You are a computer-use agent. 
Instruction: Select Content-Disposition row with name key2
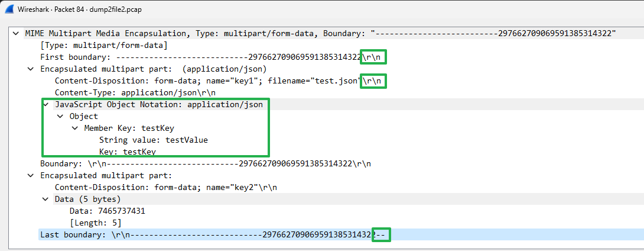click(165, 187)
